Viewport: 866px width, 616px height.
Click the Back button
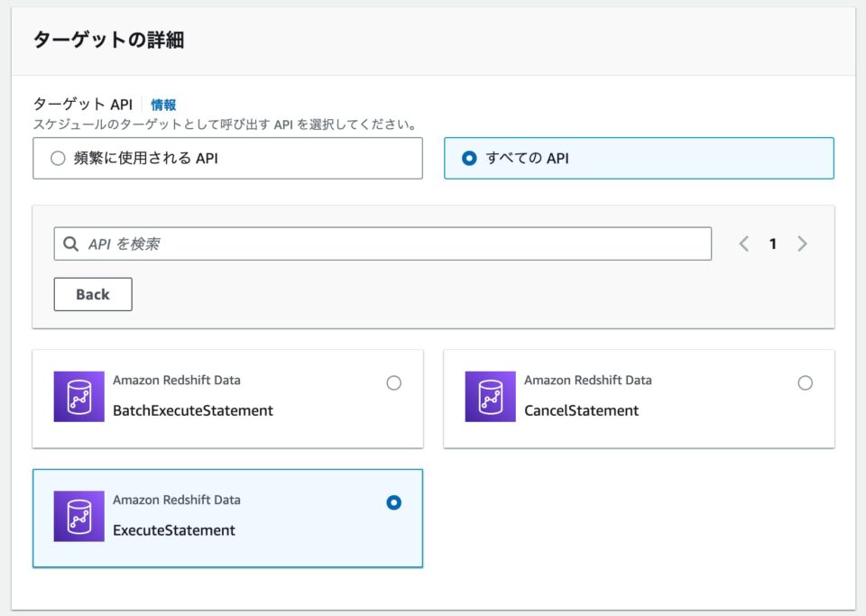[93, 294]
